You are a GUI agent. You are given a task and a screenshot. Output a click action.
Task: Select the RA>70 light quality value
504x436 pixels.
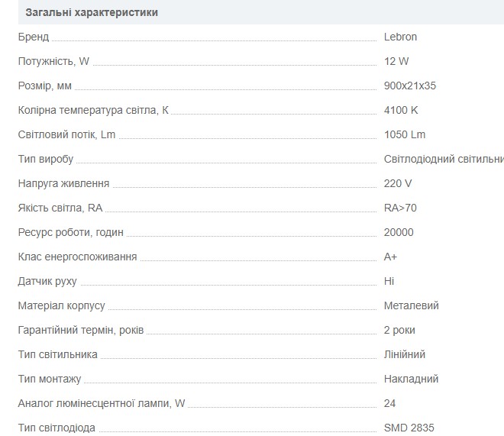click(400, 208)
